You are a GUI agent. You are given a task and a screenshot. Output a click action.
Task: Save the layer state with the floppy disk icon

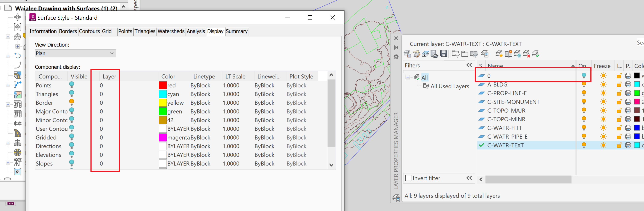(444, 54)
